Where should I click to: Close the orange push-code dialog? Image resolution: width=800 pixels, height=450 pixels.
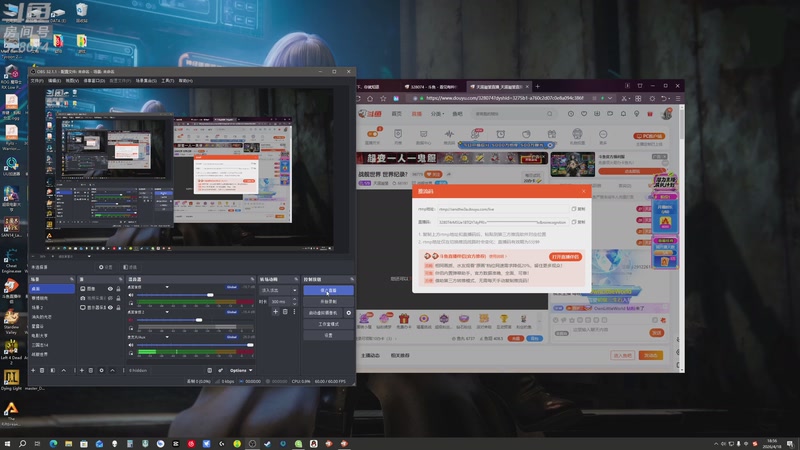(x=584, y=191)
